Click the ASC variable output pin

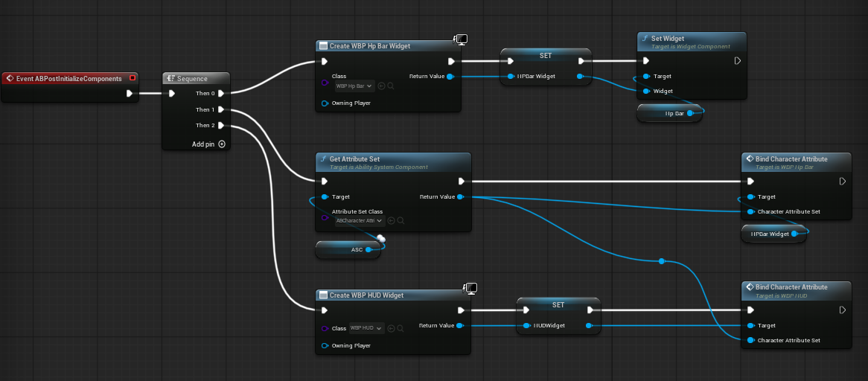pyautogui.click(x=368, y=250)
